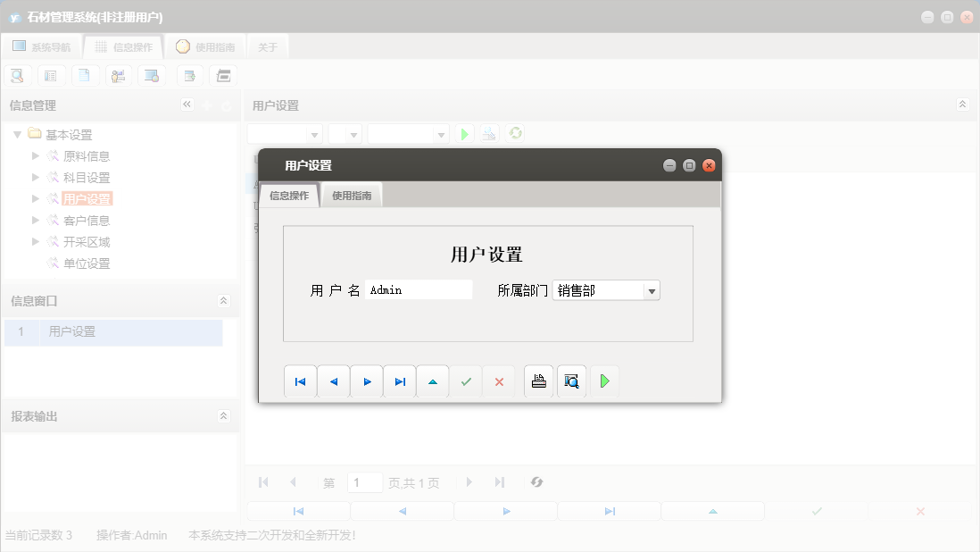Screen dimensions: 980x552
Task: Click the document icon in the main toolbar
Action: click(x=85, y=75)
